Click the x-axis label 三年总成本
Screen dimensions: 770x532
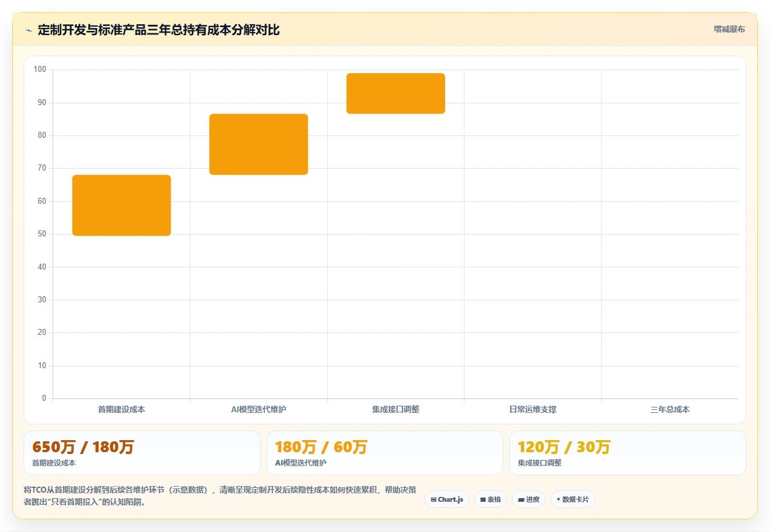coord(670,409)
